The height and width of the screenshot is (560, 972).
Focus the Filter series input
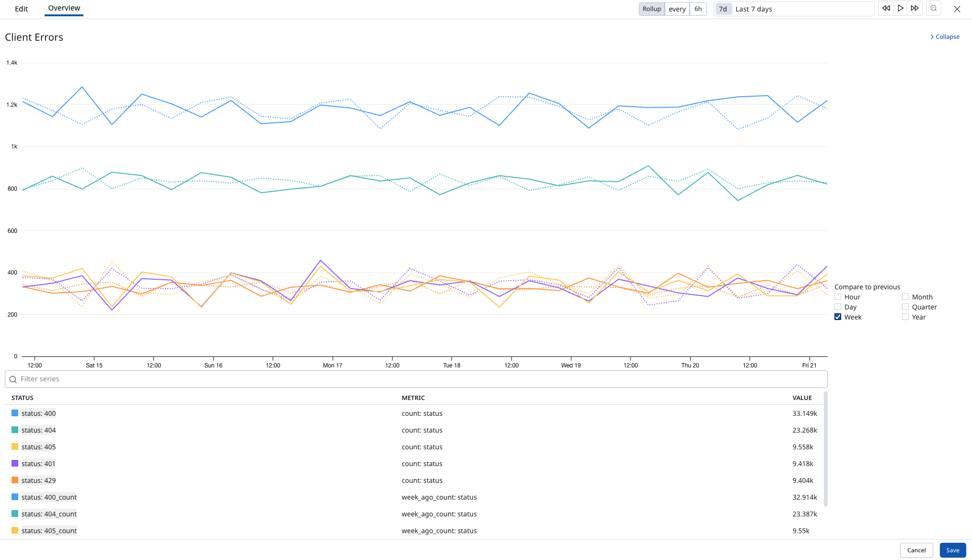pos(416,379)
